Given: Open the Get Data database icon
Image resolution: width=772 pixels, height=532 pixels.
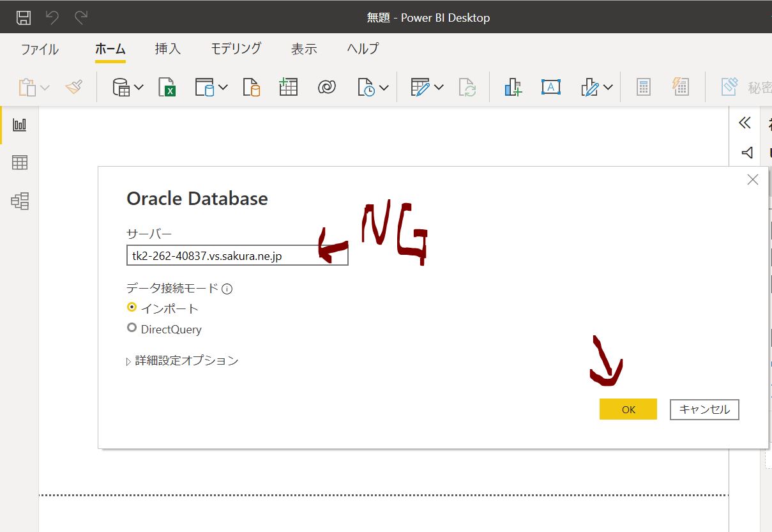Looking at the screenshot, I should tap(121, 87).
